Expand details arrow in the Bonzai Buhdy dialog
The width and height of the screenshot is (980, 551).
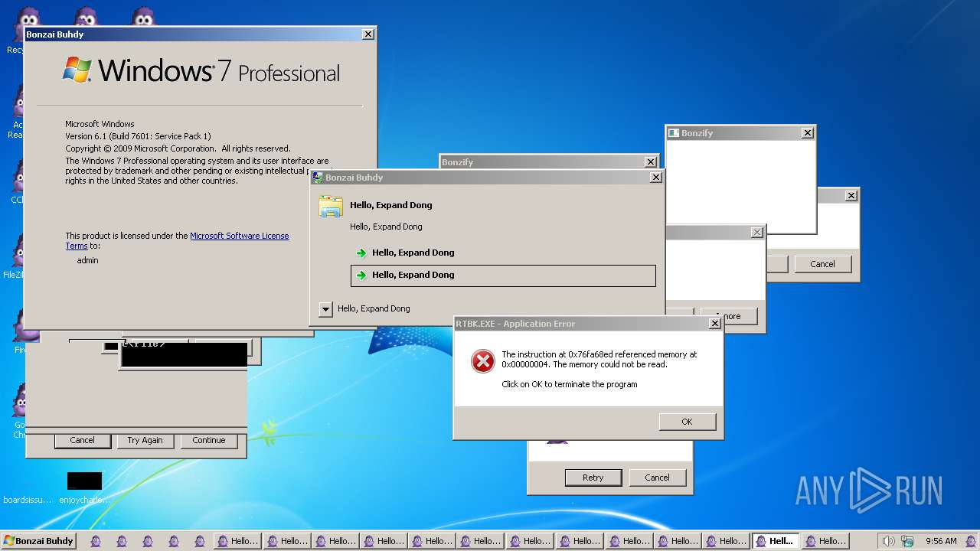pos(325,309)
